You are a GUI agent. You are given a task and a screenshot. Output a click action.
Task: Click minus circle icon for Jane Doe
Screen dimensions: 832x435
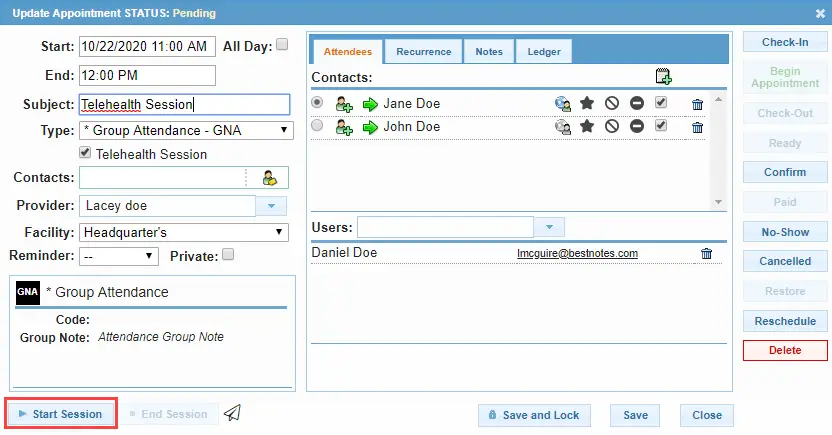[637, 103]
